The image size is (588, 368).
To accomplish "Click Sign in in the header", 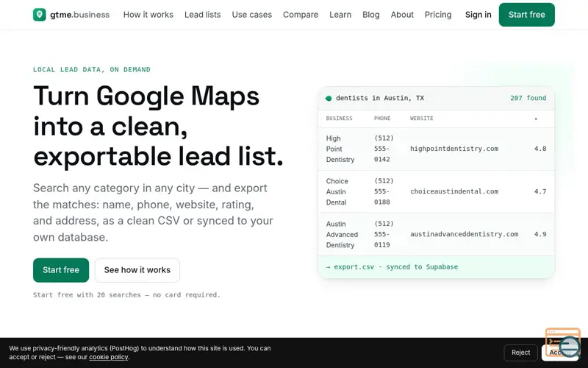I will [478, 15].
